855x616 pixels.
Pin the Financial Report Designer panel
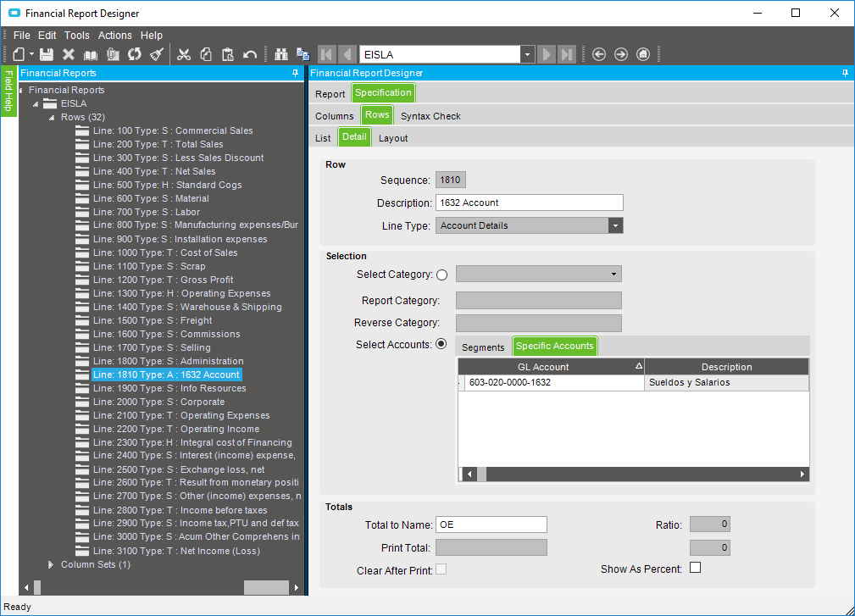click(845, 73)
